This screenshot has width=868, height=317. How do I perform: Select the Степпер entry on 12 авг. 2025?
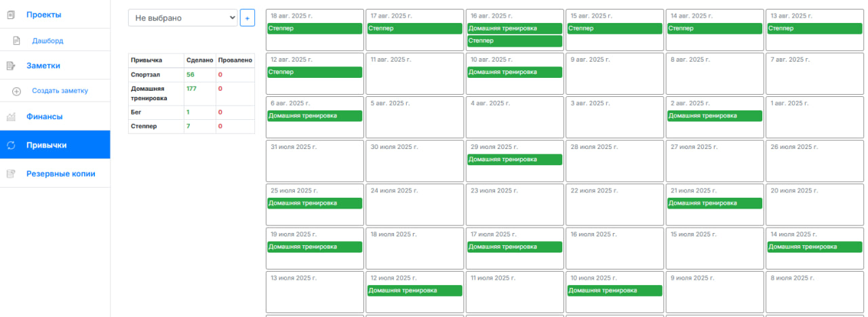[315, 72]
